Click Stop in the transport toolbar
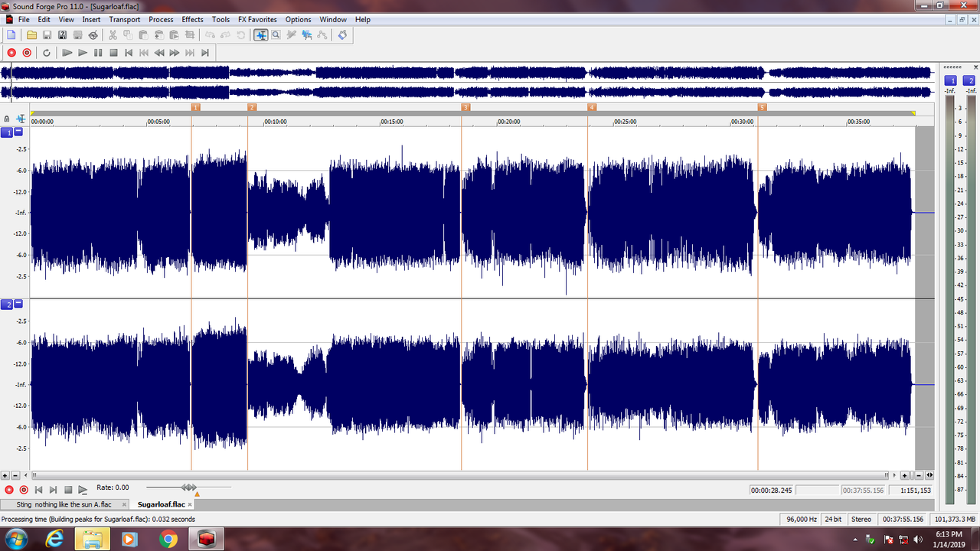Screen dimensions: 980x551 click(113, 53)
